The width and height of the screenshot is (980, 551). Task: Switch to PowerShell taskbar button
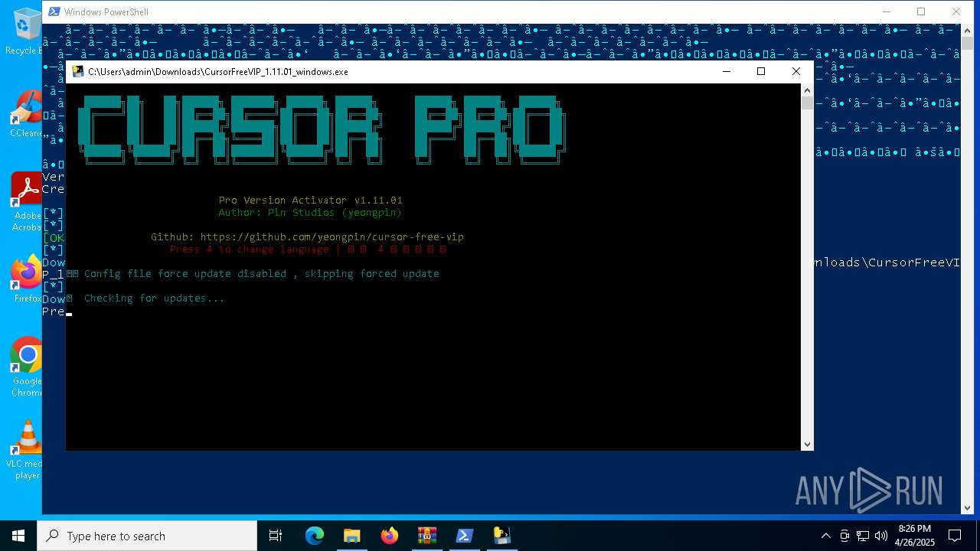[465, 536]
